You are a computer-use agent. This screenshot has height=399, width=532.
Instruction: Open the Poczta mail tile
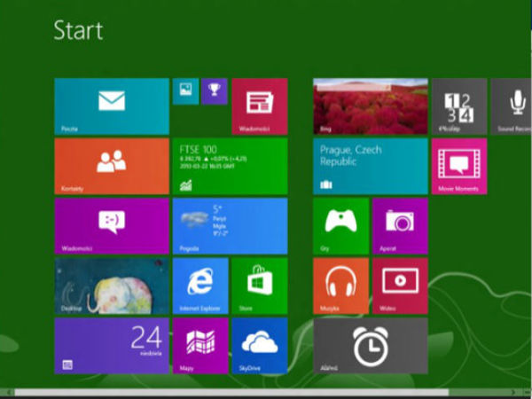(112, 106)
